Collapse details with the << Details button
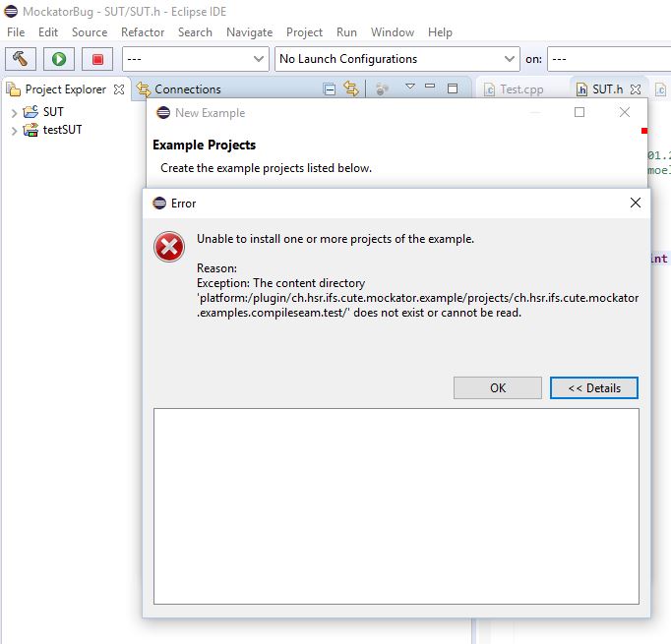The height and width of the screenshot is (644, 671). pos(594,387)
